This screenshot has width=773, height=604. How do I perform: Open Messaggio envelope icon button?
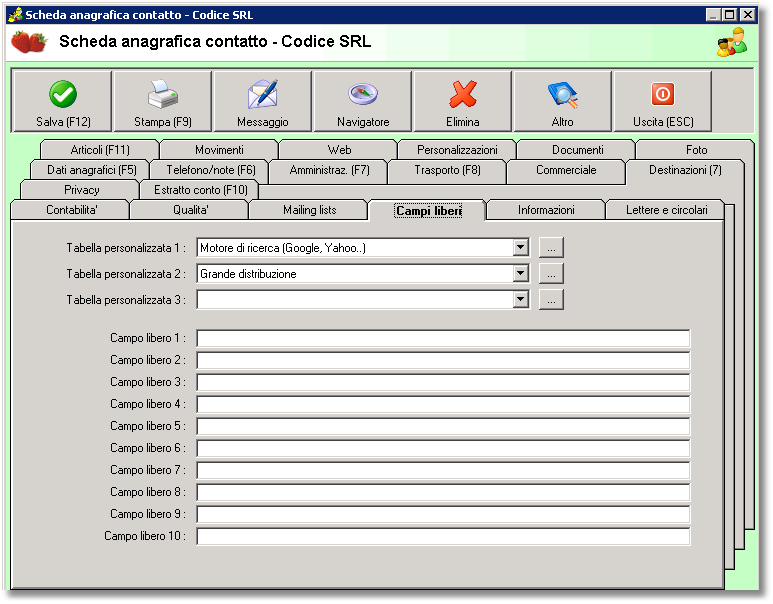263,102
